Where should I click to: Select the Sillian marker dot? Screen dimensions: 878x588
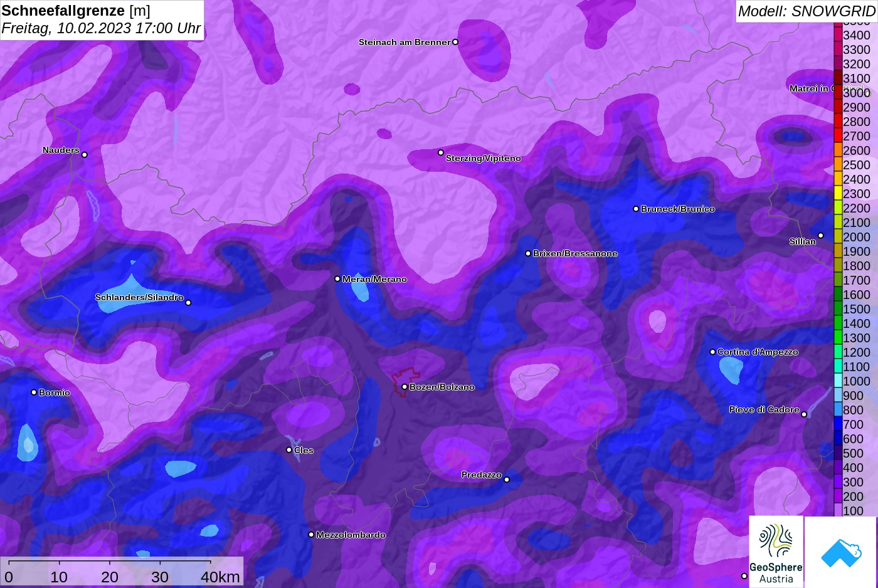pyautogui.click(x=821, y=236)
